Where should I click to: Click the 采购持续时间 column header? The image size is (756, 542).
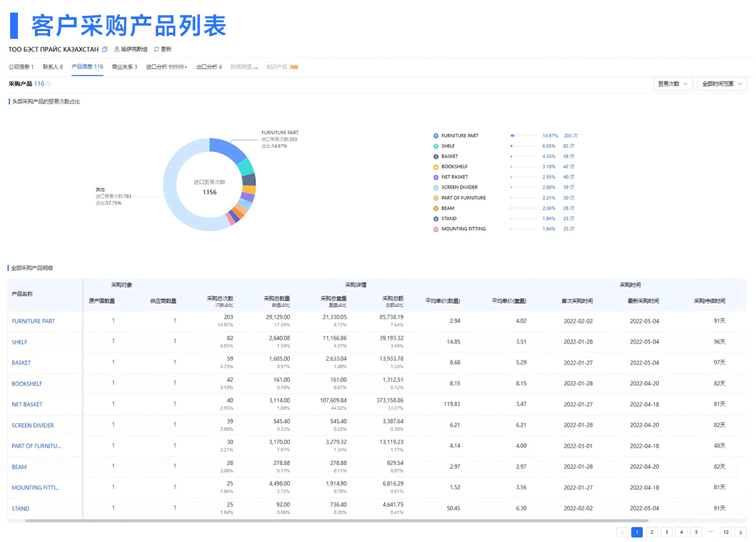pos(709,301)
